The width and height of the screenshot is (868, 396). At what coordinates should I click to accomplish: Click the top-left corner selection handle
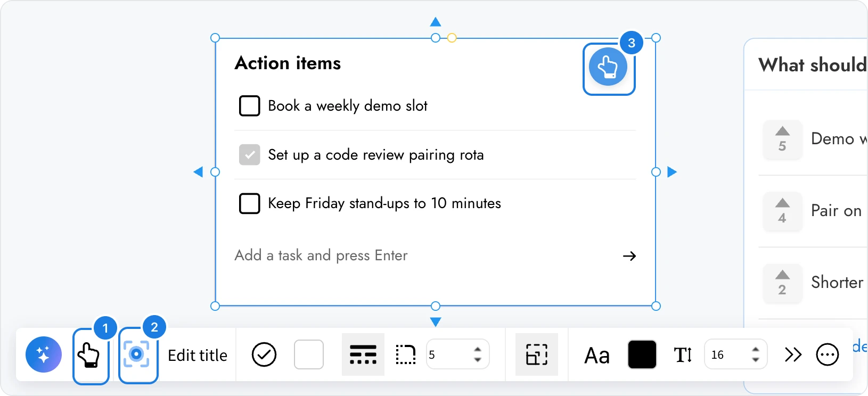[215, 38]
